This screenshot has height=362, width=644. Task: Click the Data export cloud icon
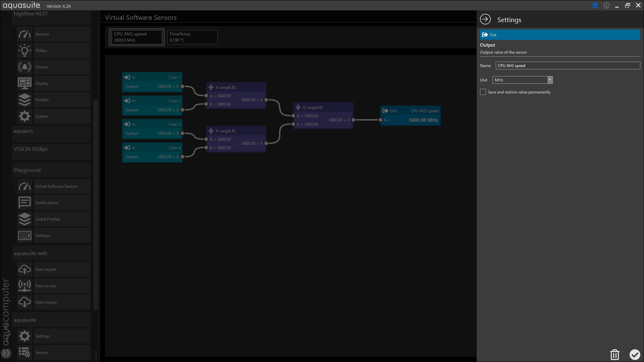24,269
